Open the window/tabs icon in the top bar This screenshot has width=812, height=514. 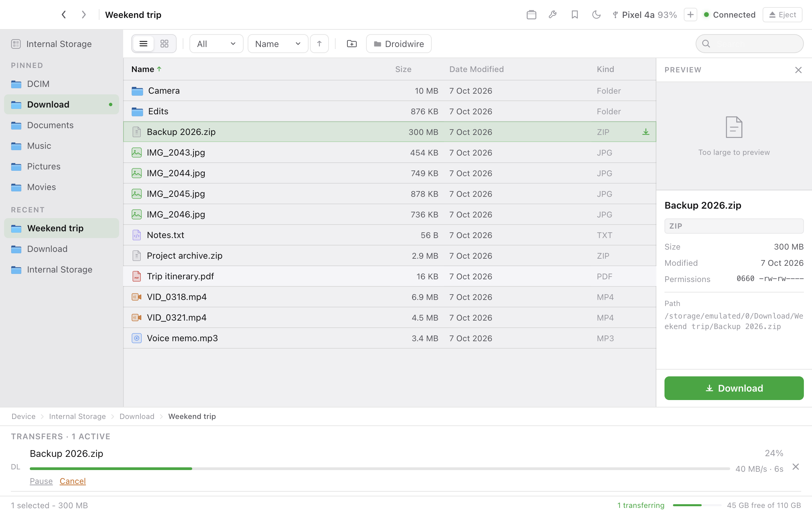pyautogui.click(x=531, y=15)
